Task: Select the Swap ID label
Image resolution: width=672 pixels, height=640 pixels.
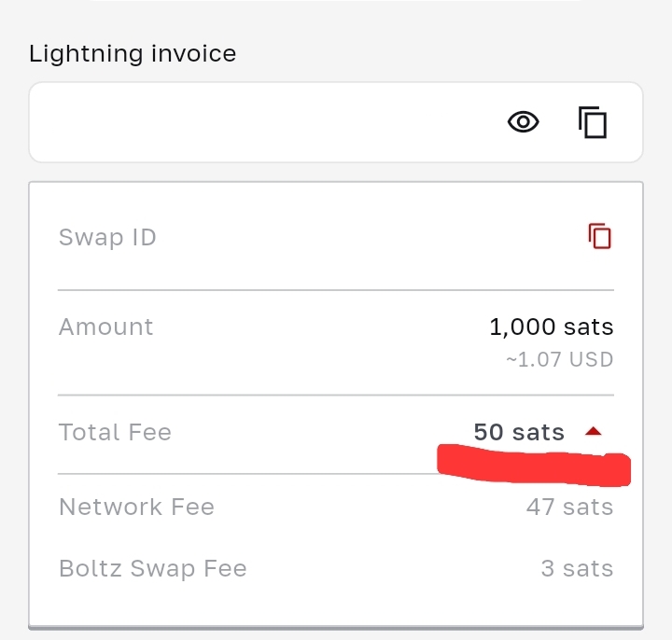Action: tap(107, 237)
